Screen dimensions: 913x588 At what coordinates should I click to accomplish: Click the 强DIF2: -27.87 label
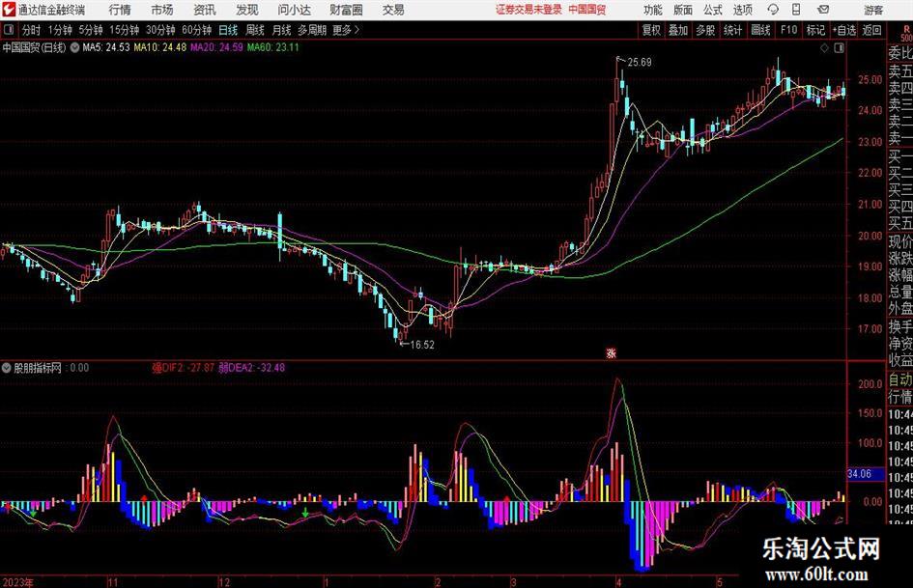184,367
